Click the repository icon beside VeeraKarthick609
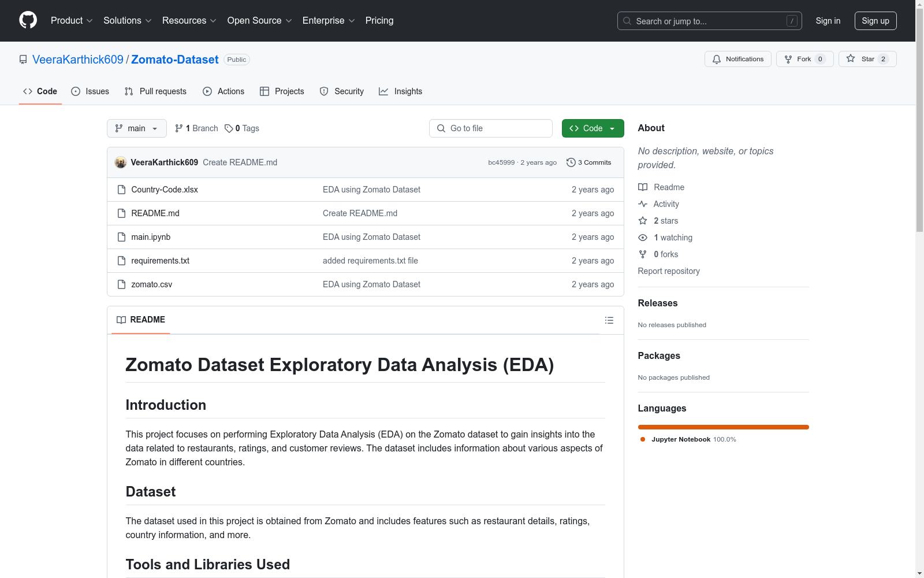 (23, 60)
